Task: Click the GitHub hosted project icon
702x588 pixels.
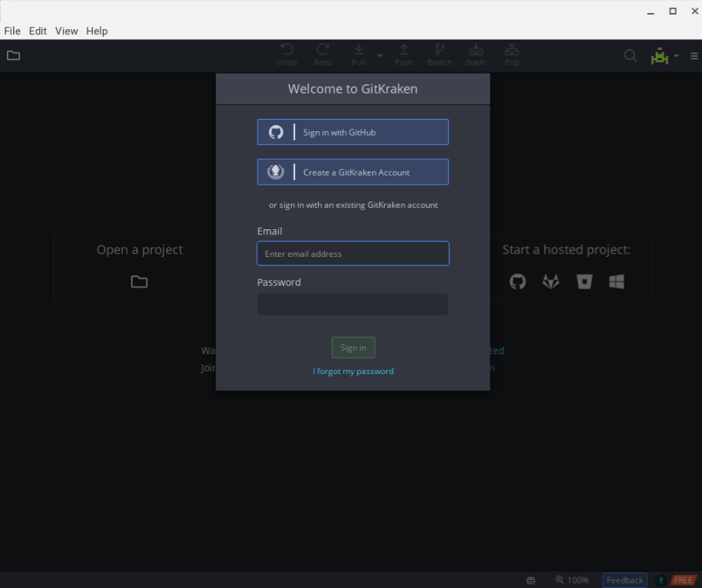Action: pos(517,281)
